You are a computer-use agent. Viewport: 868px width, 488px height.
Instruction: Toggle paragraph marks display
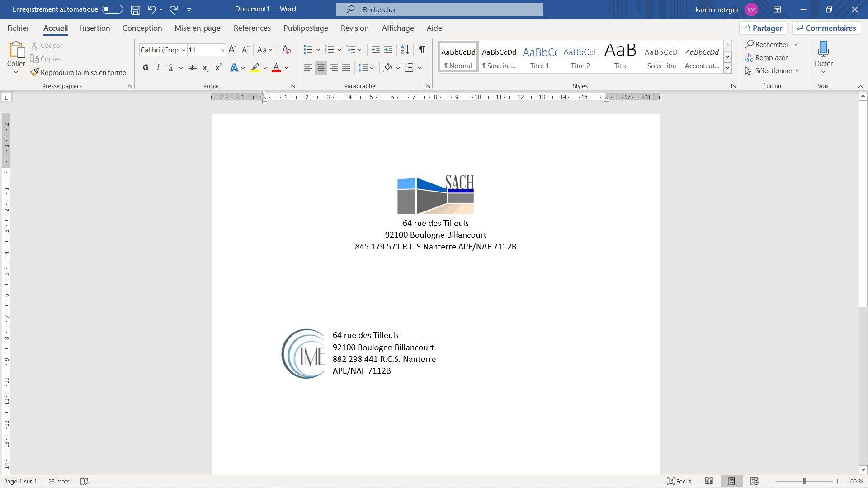(x=421, y=50)
